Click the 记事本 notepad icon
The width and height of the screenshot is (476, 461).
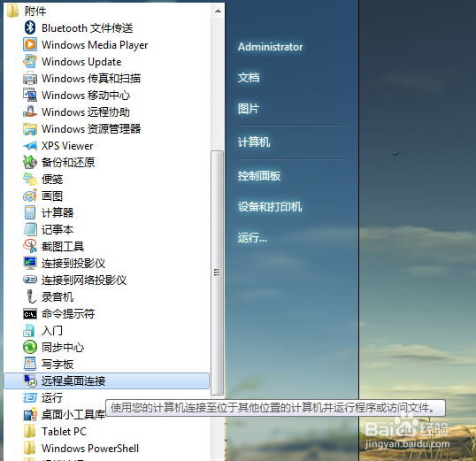tap(30, 229)
